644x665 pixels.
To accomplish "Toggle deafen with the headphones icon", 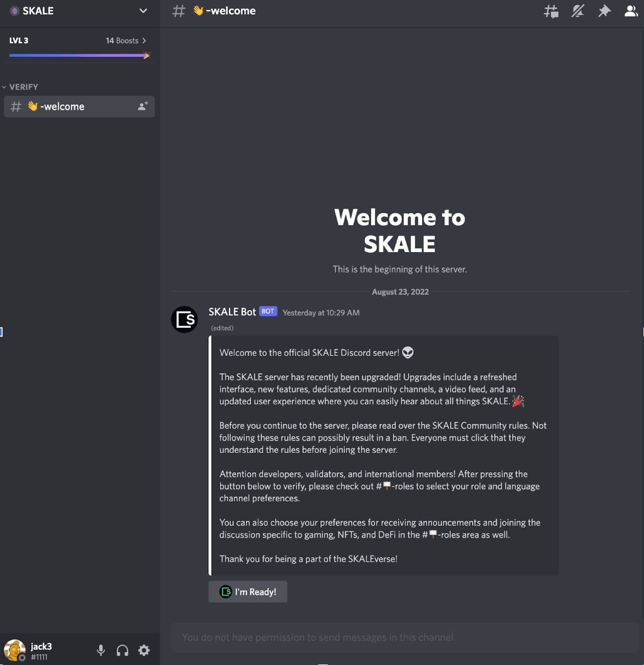I will click(122, 650).
